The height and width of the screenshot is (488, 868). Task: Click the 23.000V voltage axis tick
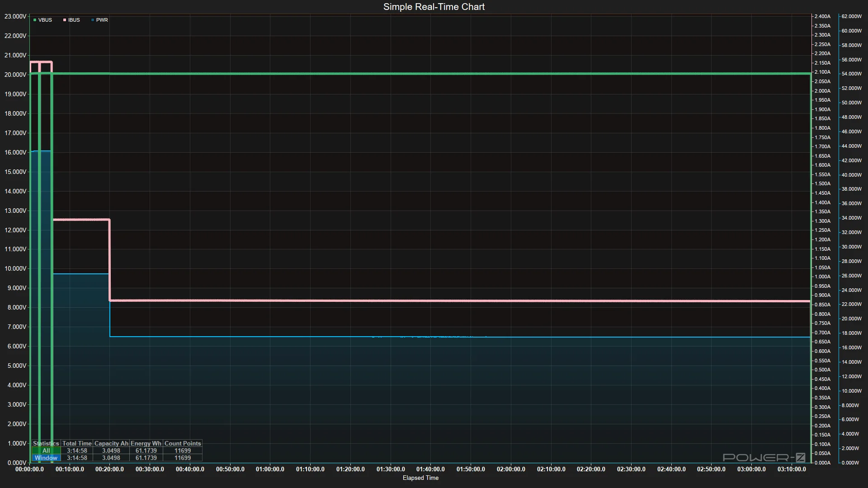pos(15,16)
